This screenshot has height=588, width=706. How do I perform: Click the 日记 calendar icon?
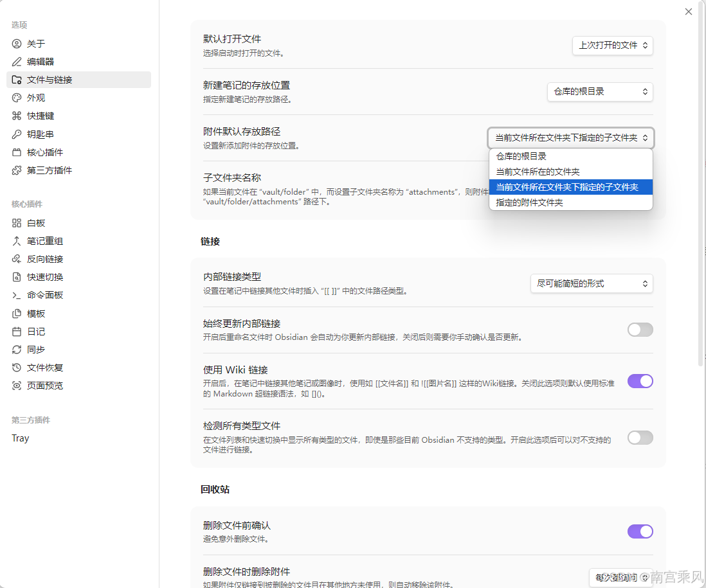(17, 332)
